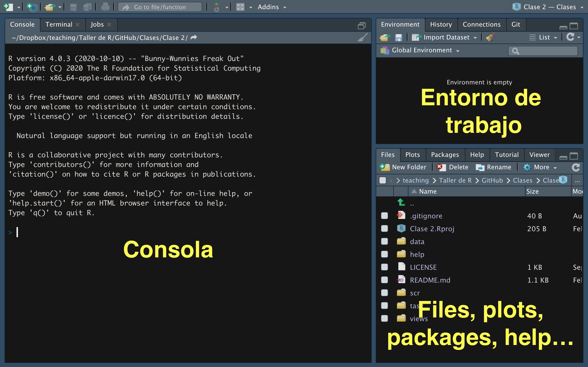Screen dimensions: 588x367
Task: Click the Go to file/function field
Action: 160,7
